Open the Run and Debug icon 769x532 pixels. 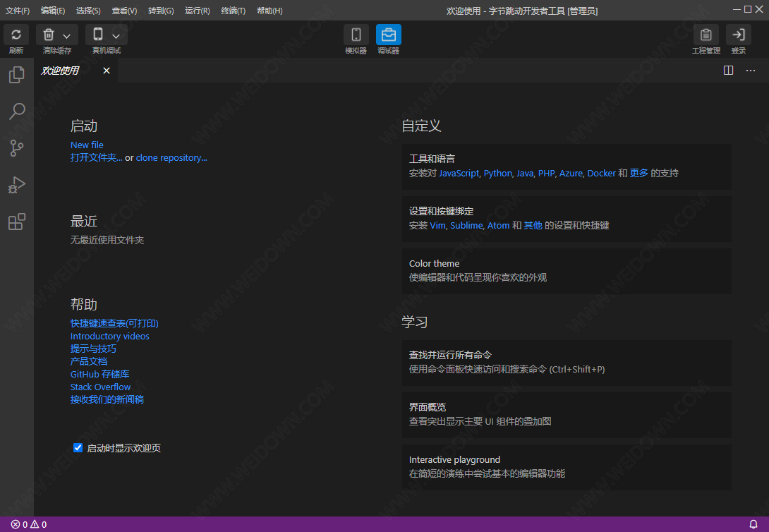(17, 185)
